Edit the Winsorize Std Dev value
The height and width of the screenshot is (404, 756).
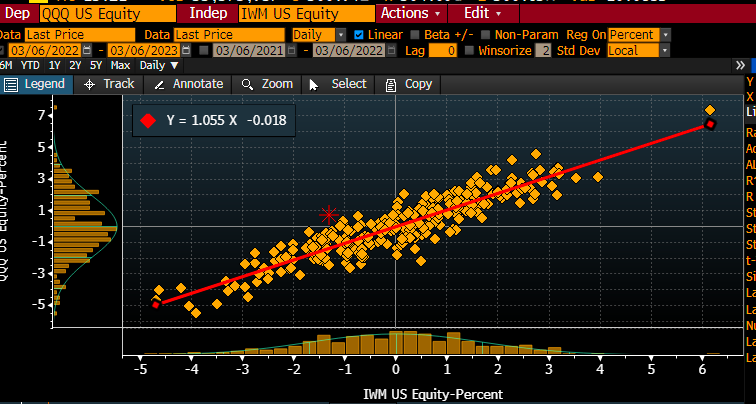(544, 51)
